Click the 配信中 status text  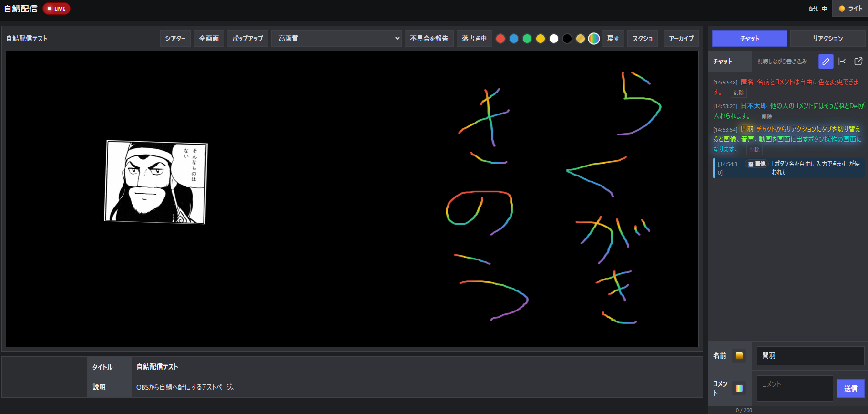click(x=818, y=9)
